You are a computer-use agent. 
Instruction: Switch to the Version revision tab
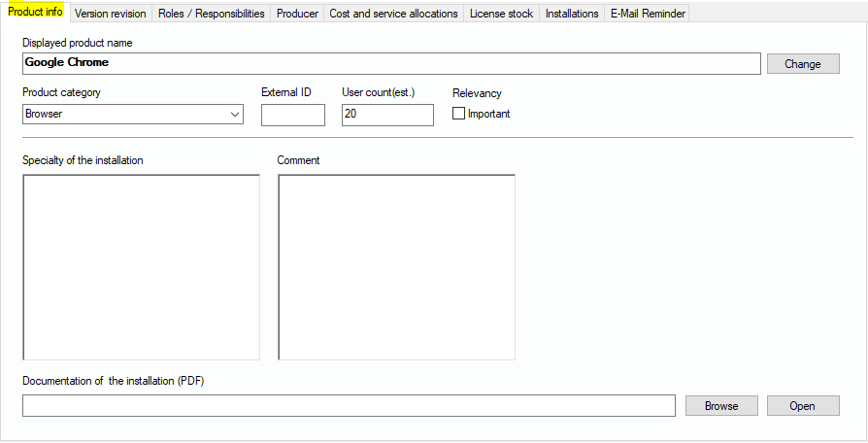click(110, 14)
